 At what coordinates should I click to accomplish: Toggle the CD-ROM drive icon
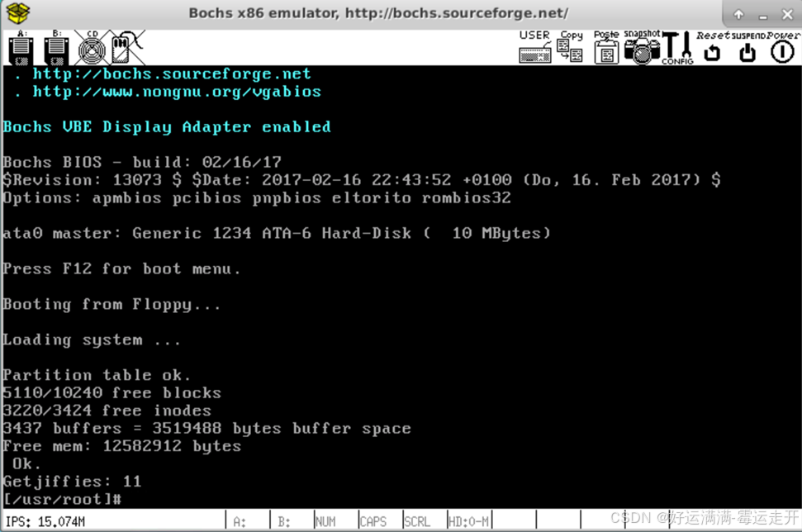(92, 48)
